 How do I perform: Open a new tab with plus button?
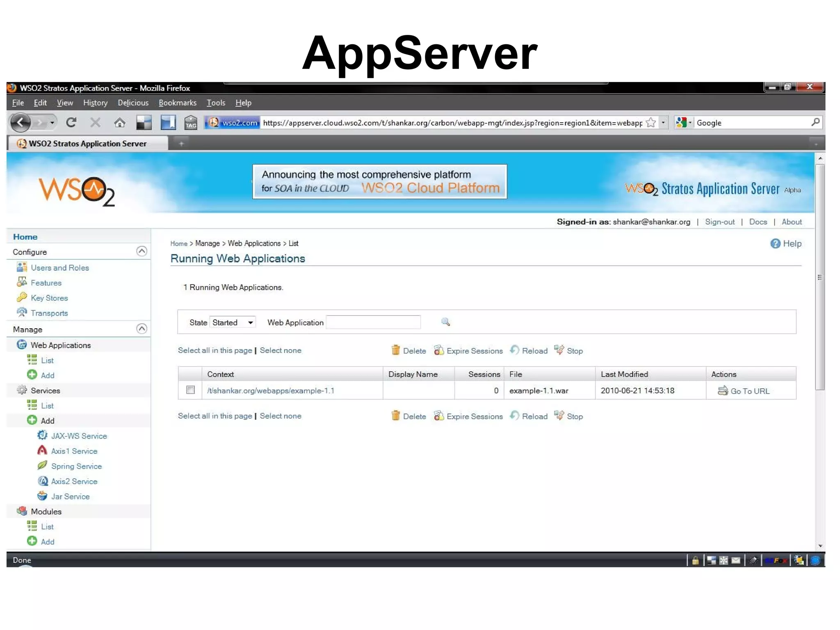(181, 144)
